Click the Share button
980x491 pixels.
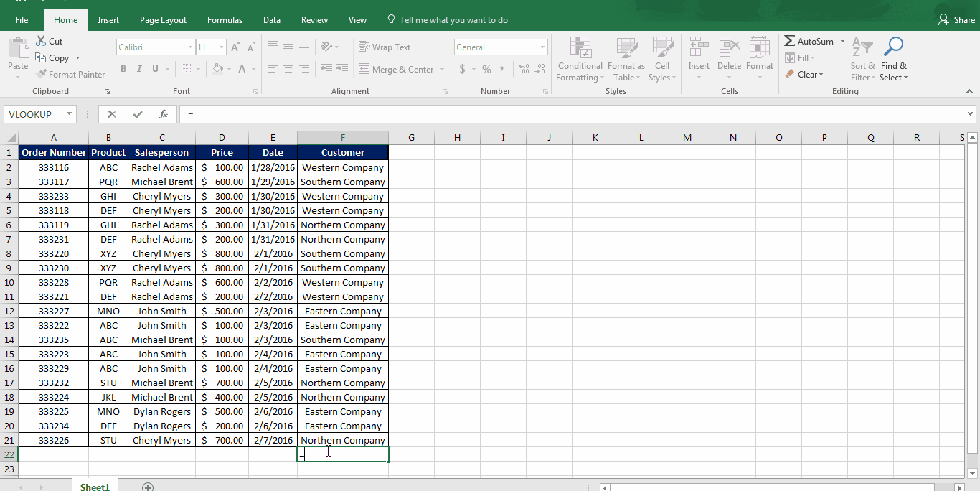[x=957, y=20]
